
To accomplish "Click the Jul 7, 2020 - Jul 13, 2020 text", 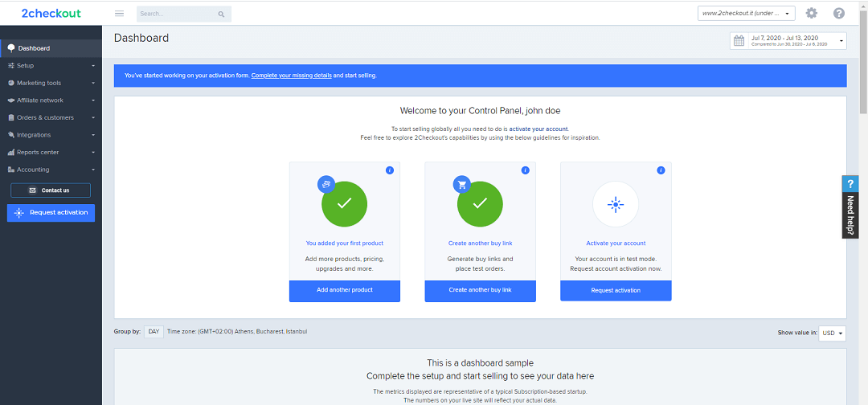I will point(785,38).
